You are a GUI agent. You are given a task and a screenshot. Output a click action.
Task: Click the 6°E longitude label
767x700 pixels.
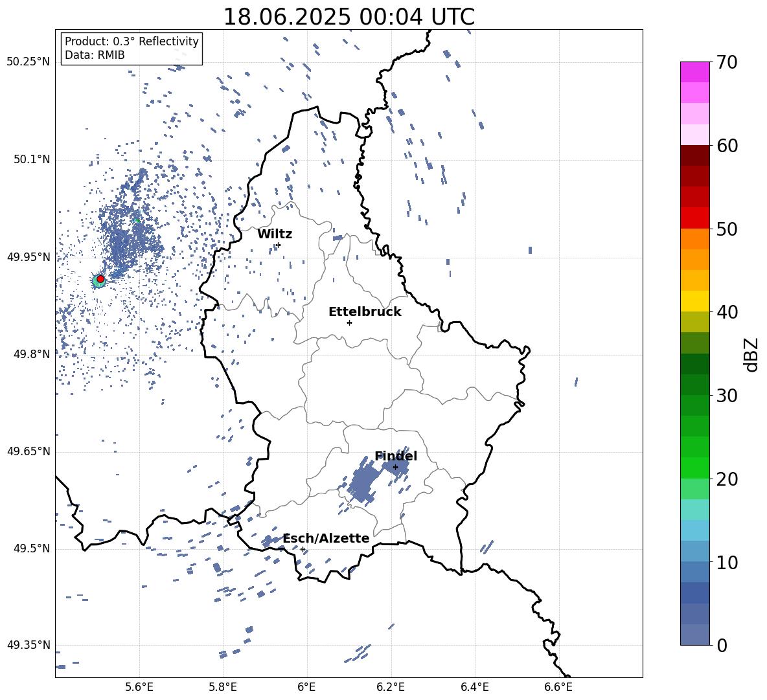tap(306, 687)
